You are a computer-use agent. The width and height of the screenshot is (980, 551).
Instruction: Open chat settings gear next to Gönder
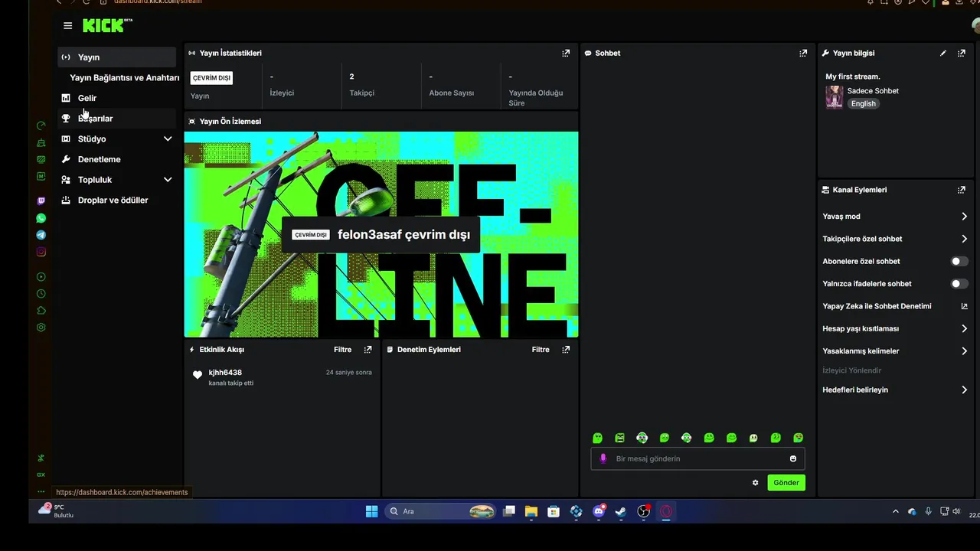[x=756, y=483]
